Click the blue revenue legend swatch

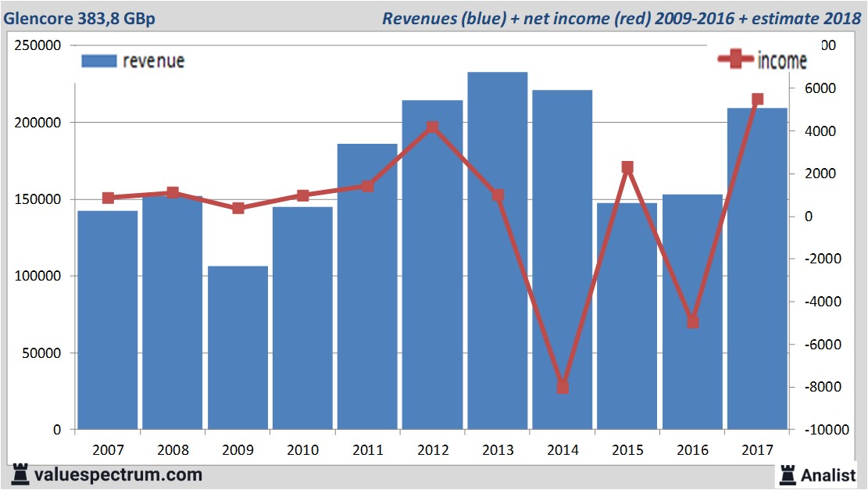coord(98,61)
